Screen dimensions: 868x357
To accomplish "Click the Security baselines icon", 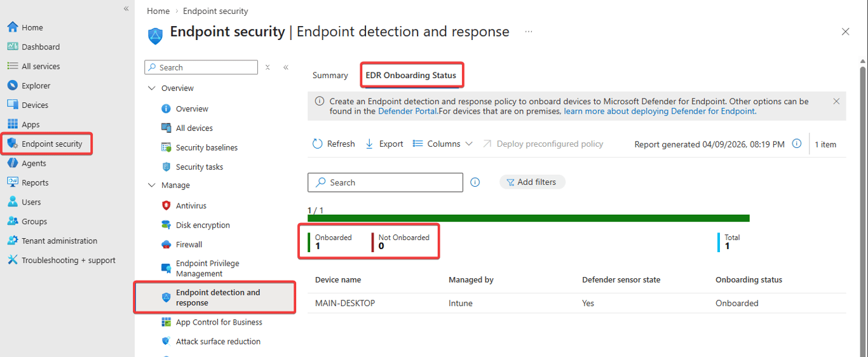I will 166,147.
